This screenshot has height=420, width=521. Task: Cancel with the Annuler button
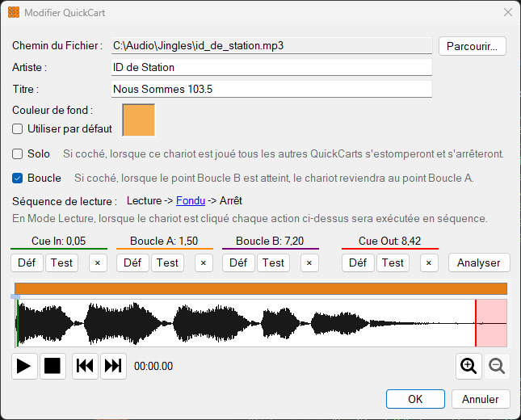pyautogui.click(x=481, y=399)
